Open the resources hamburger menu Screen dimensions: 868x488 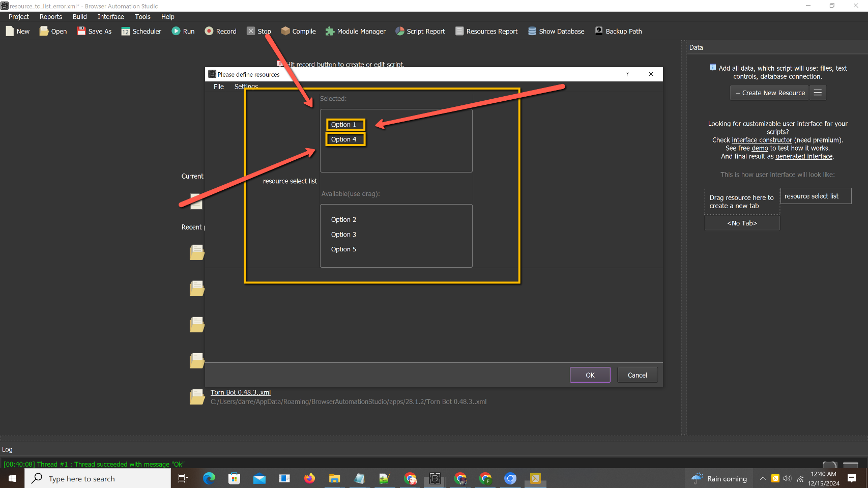tap(818, 93)
